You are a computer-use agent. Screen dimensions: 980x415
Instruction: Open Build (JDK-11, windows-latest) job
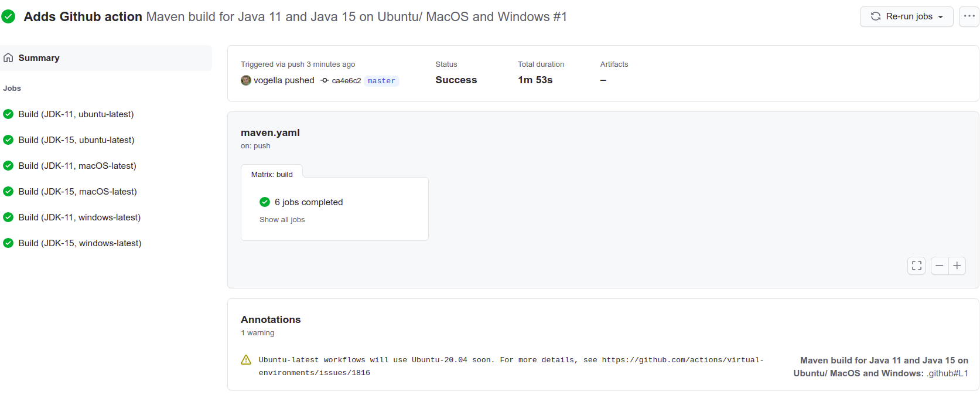point(80,217)
